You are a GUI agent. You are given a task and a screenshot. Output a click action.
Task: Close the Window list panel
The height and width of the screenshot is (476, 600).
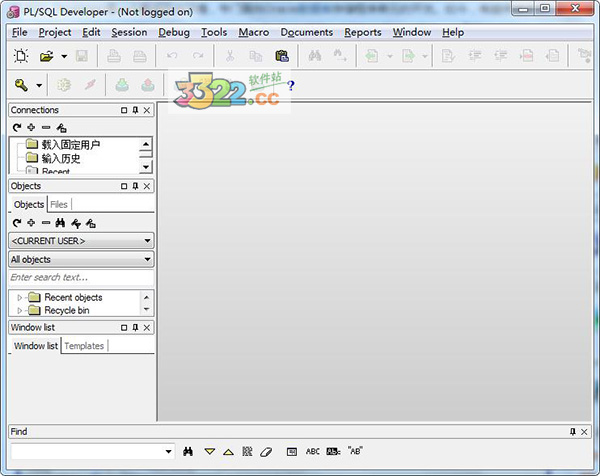147,328
